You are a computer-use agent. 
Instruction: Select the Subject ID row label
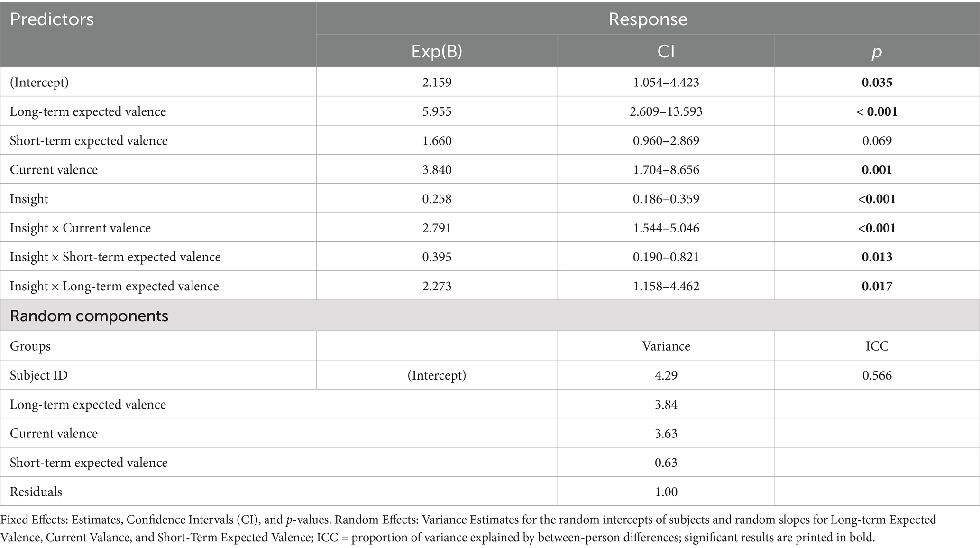tap(39, 375)
